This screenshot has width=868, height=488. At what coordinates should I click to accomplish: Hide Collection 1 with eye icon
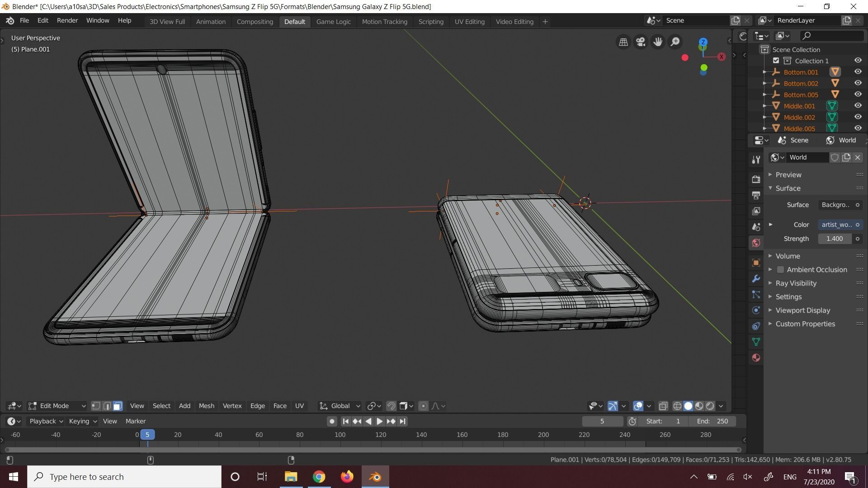858,61
